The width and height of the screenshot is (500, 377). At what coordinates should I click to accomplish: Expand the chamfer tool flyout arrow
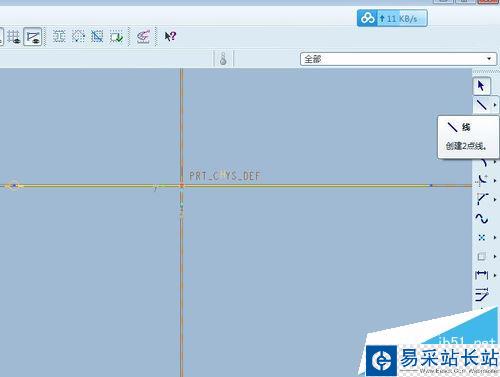click(x=495, y=199)
